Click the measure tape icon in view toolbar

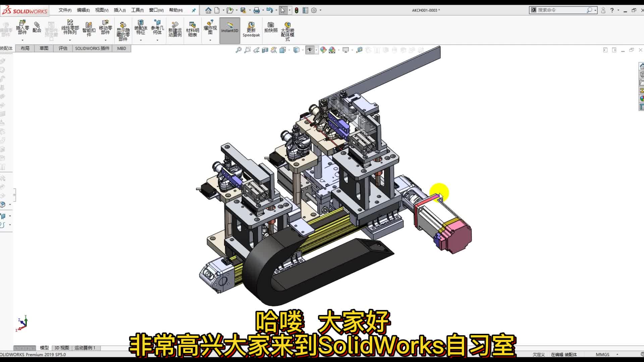click(x=359, y=50)
